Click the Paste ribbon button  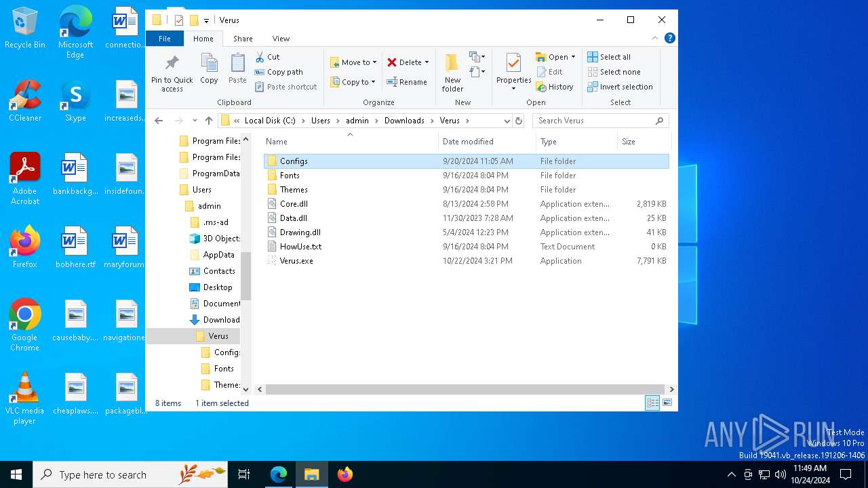click(x=237, y=68)
